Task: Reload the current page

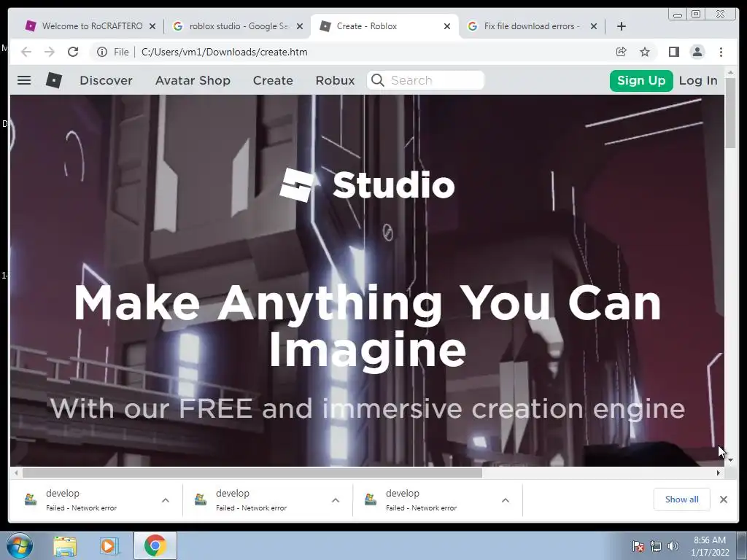Action: click(x=73, y=52)
